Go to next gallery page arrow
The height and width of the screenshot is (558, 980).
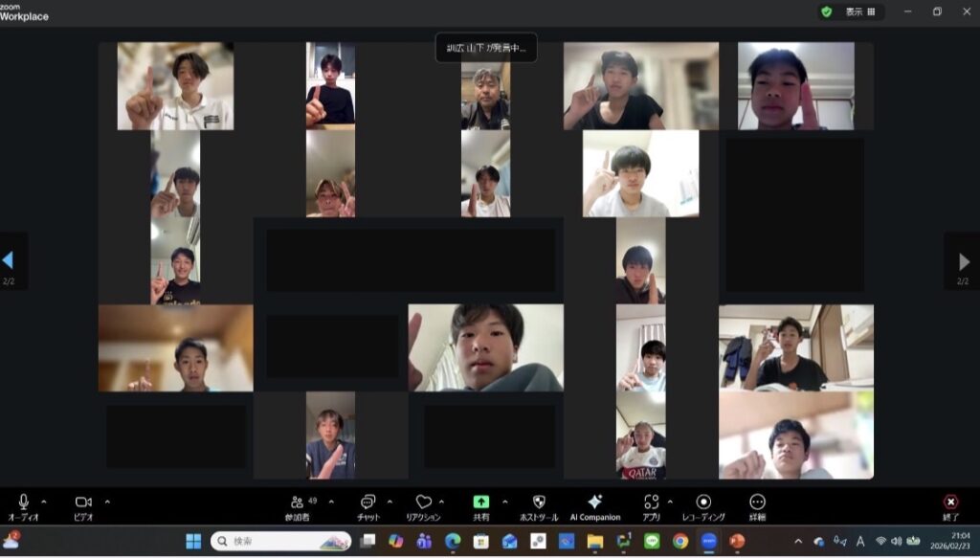963,261
